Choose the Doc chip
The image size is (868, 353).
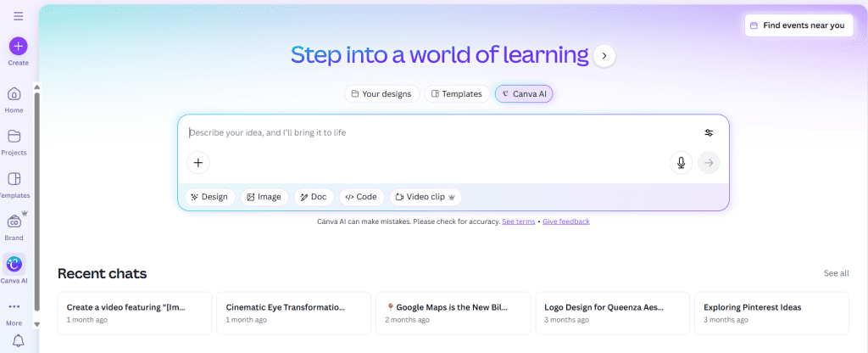pos(314,197)
